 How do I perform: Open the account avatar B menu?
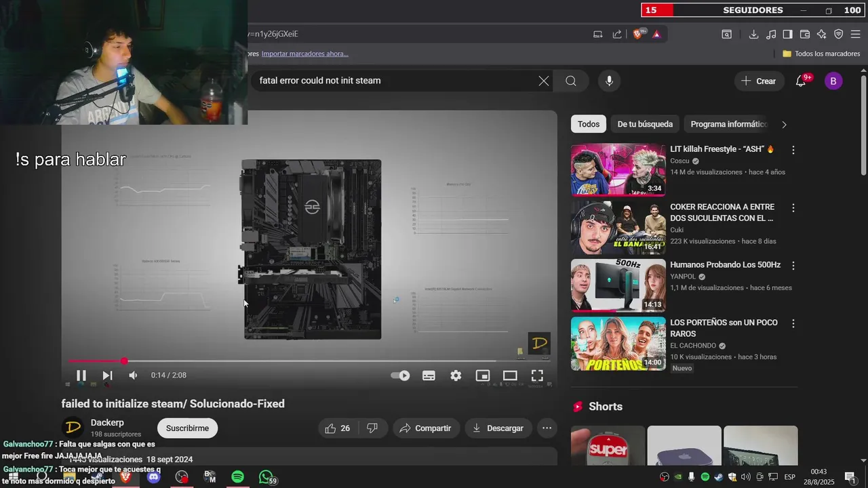pos(833,81)
